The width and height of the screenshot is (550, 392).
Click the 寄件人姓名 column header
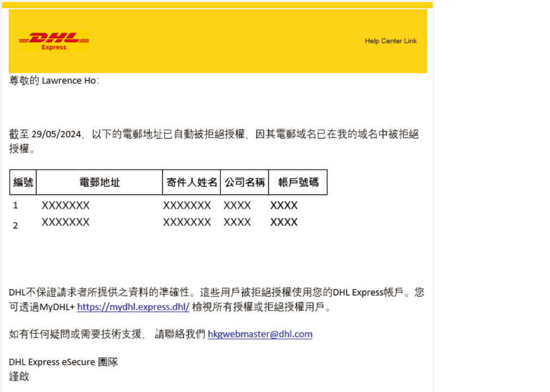(x=191, y=182)
